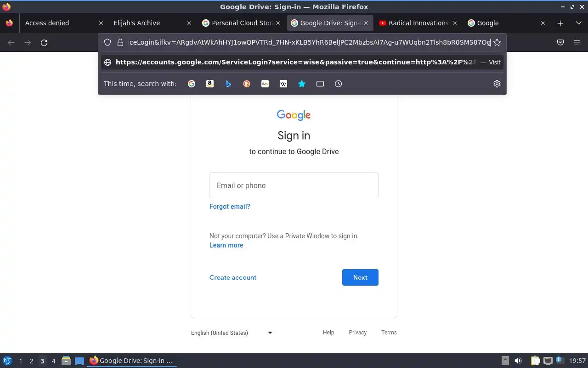
Task: Go back to previous page
Action: 11,42
